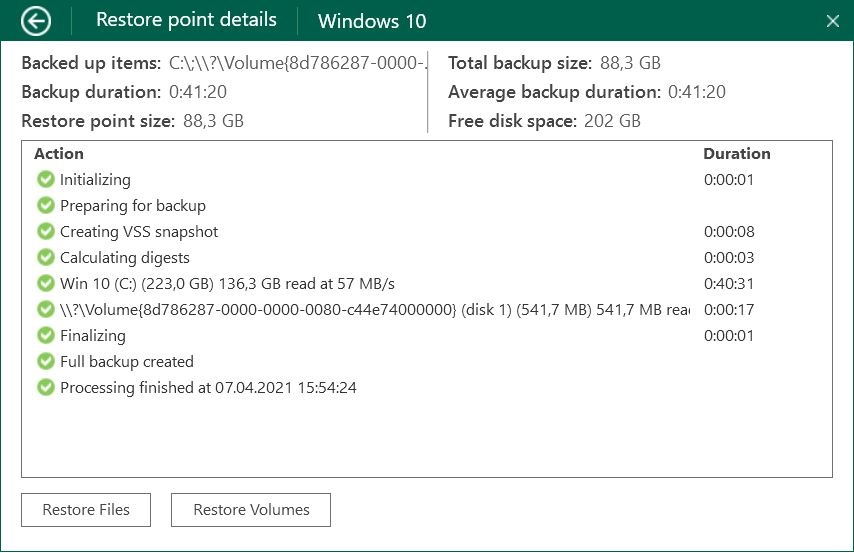Select Processing finished at 07.04.2021 15:54:24
This screenshot has width=854, height=553.
pyautogui.click(x=208, y=388)
